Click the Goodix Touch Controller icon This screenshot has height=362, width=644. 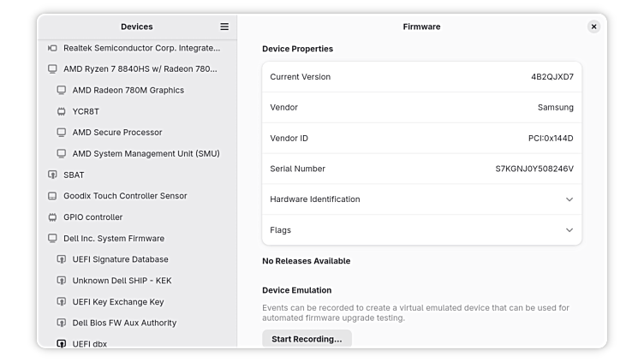(x=52, y=196)
